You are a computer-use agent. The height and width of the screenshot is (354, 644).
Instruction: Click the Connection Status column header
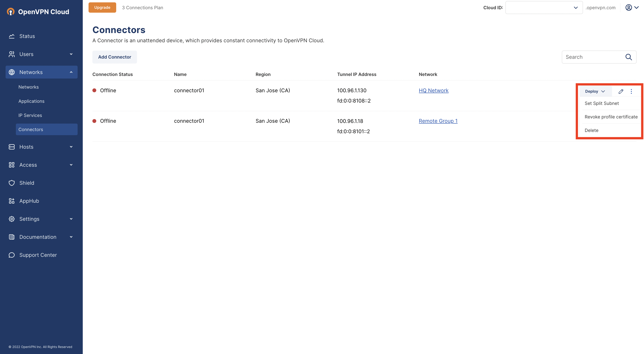(113, 74)
